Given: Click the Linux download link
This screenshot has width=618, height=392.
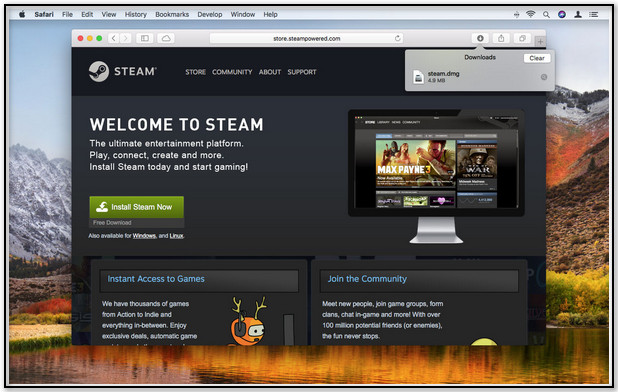Looking at the screenshot, I should (x=176, y=236).
